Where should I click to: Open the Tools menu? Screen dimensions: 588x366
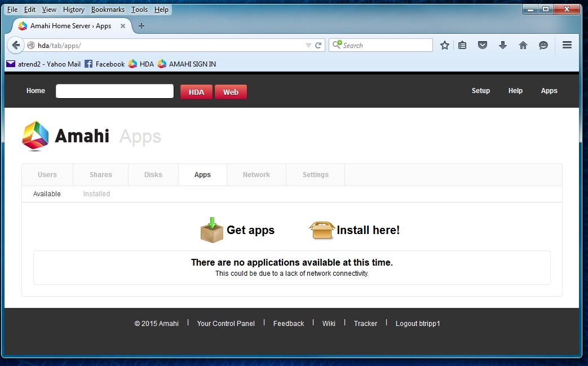tap(139, 10)
